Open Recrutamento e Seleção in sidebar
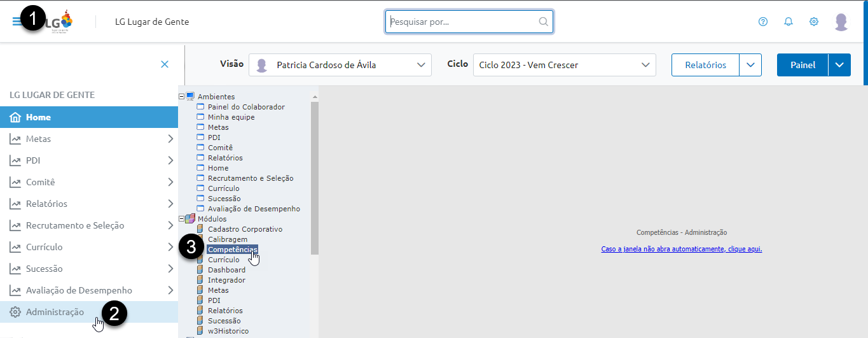Image resolution: width=868 pixels, height=338 pixels. 89,225
